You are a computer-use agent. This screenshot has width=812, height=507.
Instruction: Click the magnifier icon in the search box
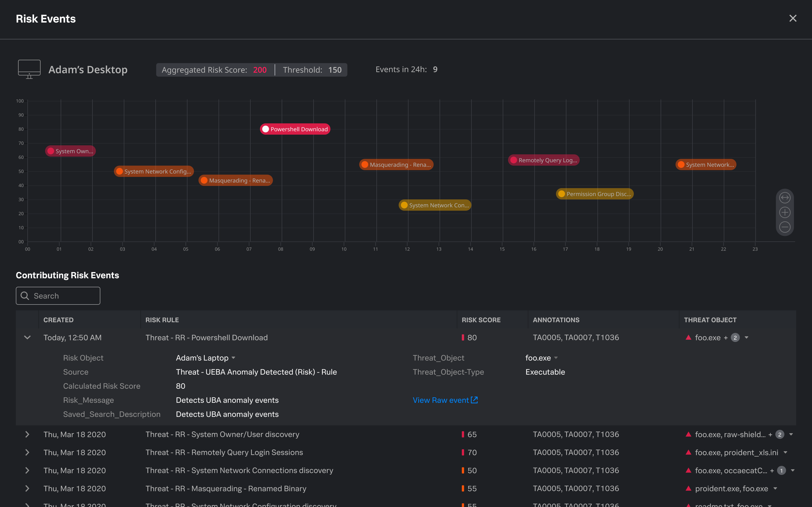pyautogui.click(x=25, y=296)
